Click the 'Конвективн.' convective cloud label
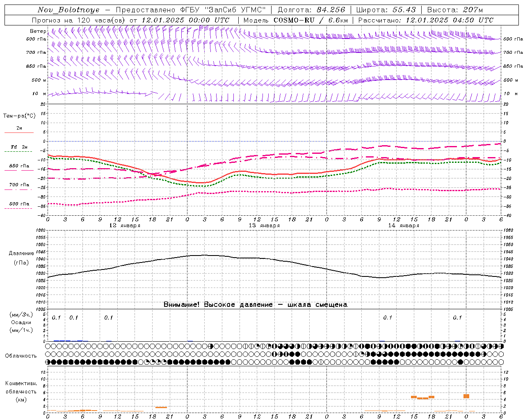 21,383
